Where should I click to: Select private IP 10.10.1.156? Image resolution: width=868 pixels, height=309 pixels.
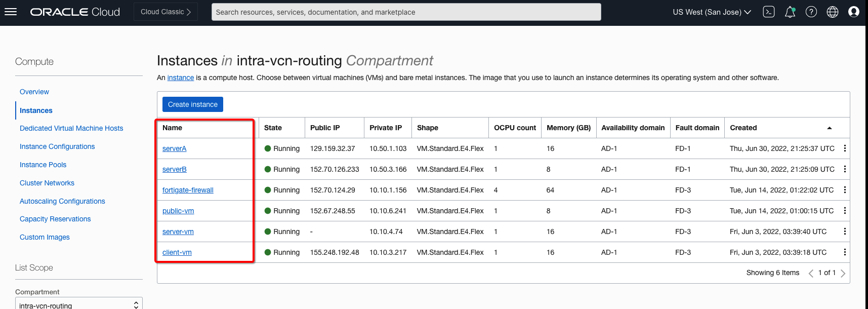click(388, 190)
